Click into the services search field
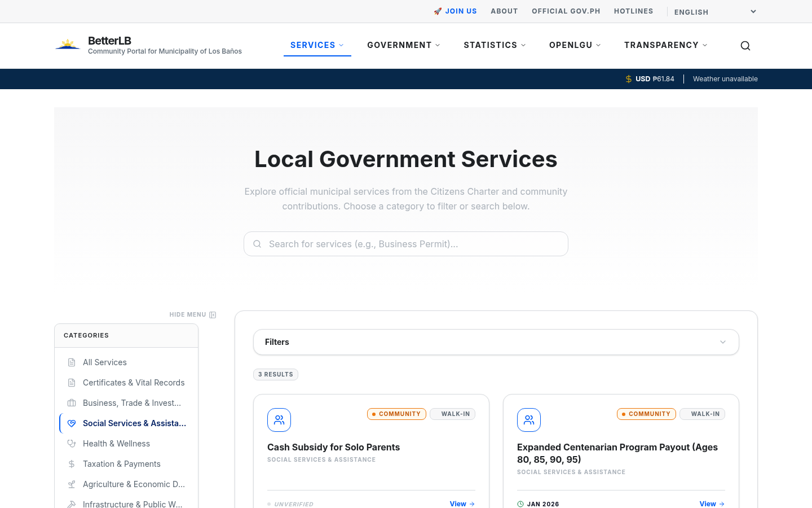 pos(406,244)
